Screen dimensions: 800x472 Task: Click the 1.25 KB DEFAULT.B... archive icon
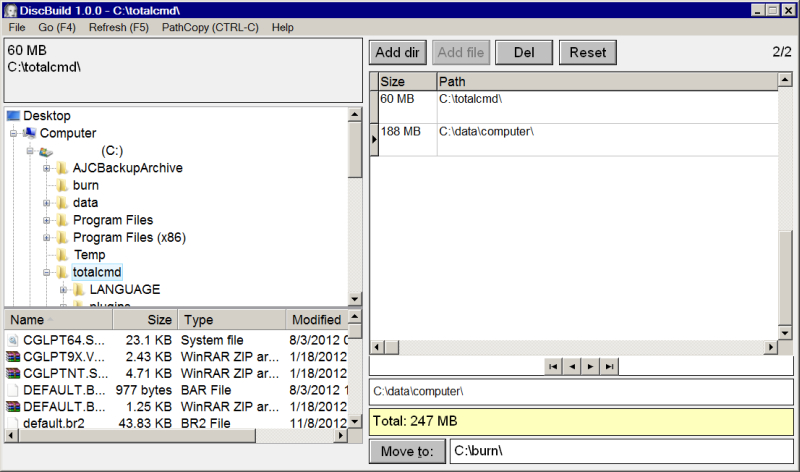13,407
